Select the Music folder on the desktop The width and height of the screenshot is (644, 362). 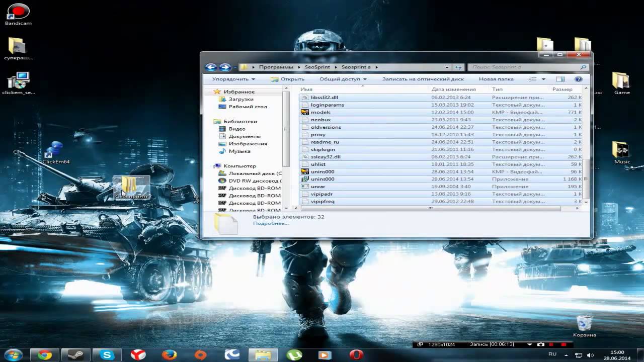point(622,153)
